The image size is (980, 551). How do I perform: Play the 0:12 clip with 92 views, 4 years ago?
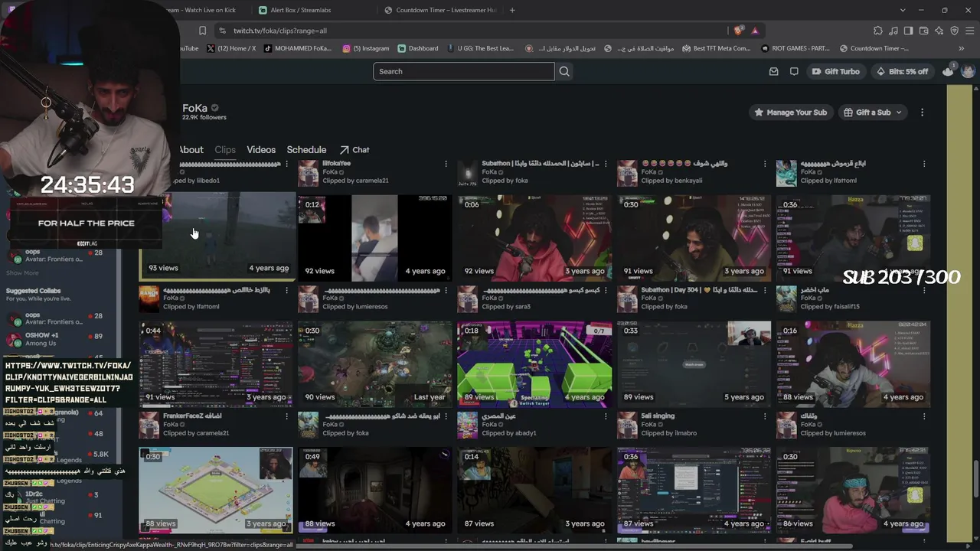pos(375,238)
